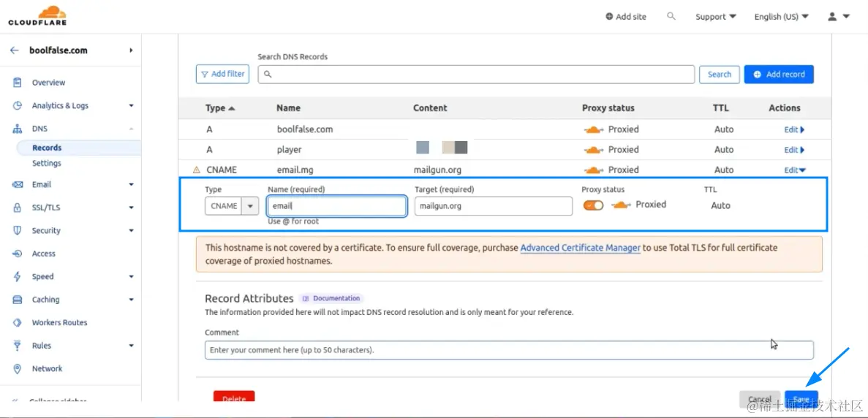Click the Name column header
Image resolution: width=868 pixels, height=418 pixels.
tap(288, 108)
